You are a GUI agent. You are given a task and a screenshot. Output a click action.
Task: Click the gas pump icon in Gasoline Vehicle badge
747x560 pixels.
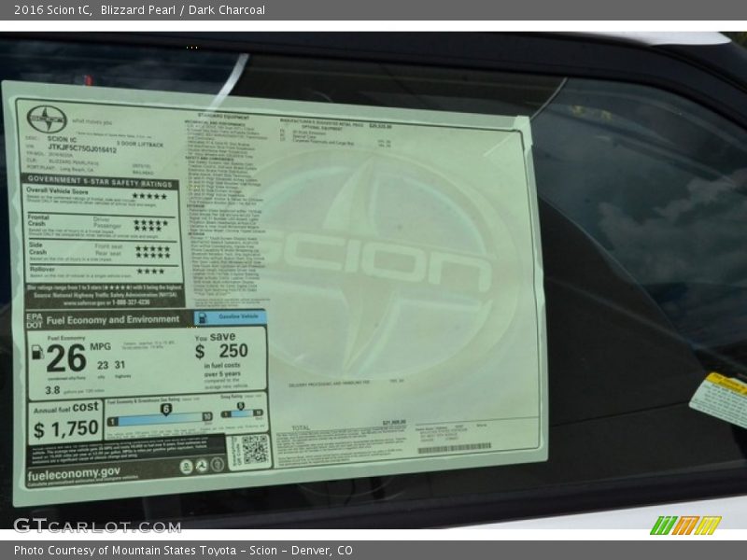coord(202,317)
